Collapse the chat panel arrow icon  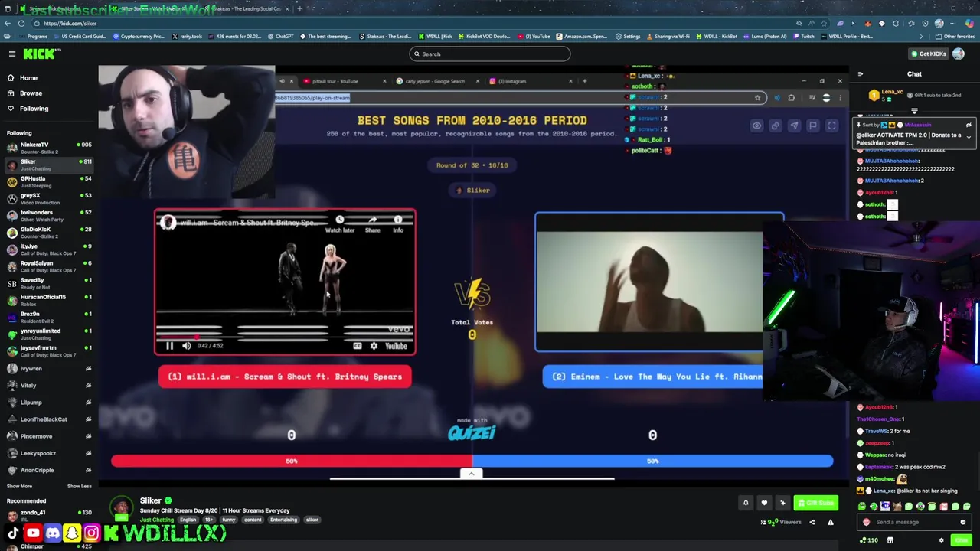[861, 74]
